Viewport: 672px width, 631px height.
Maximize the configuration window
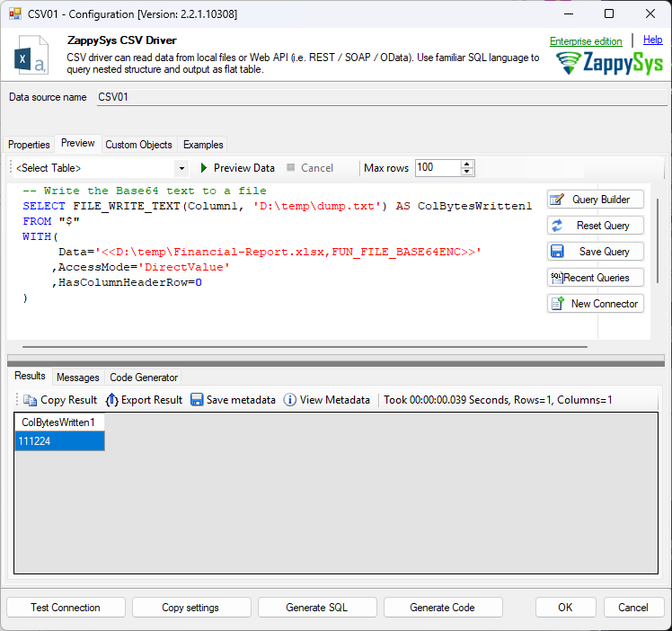(x=608, y=13)
